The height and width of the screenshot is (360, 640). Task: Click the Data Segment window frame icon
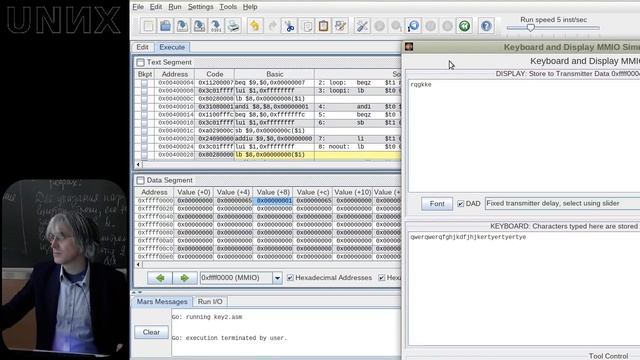pos(140,180)
